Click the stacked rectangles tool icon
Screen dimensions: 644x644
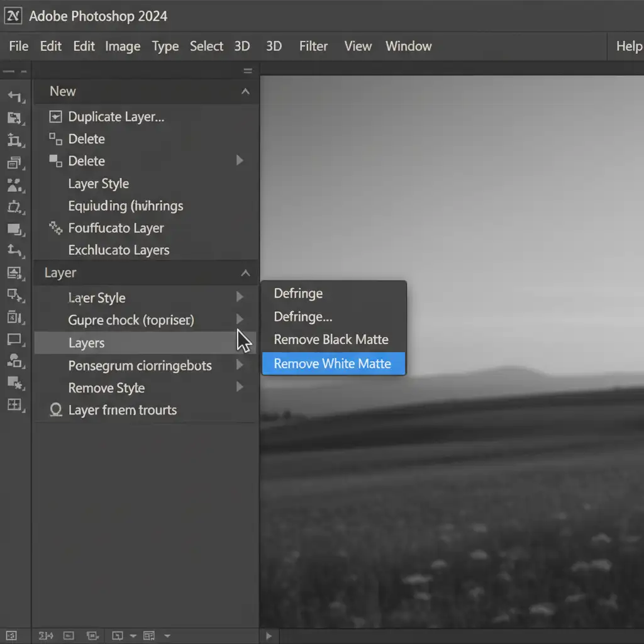coord(14,164)
